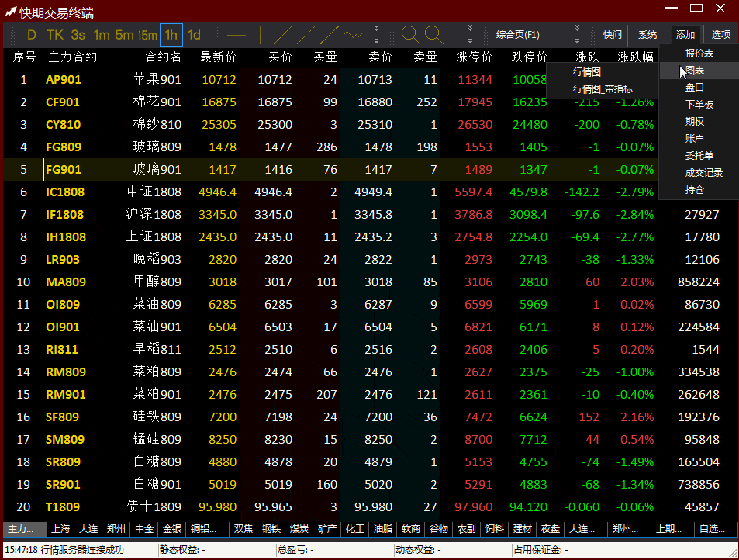Select the horizontal line drawing tool
This screenshot has height=560, width=739.
[x=237, y=35]
